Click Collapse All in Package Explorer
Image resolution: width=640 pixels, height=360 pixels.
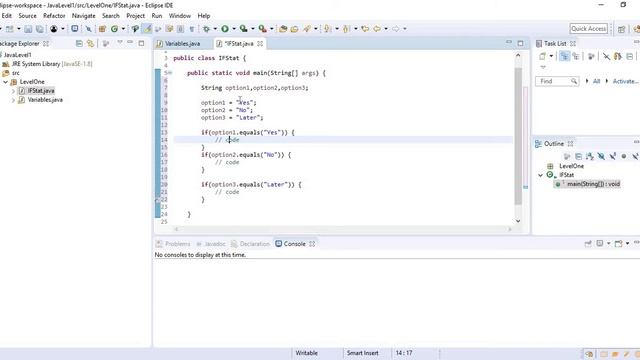point(79,43)
